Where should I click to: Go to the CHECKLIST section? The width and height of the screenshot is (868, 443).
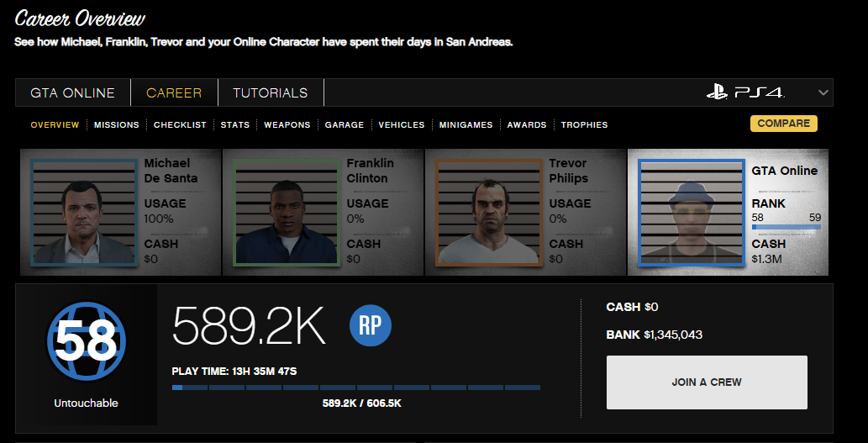coord(180,125)
